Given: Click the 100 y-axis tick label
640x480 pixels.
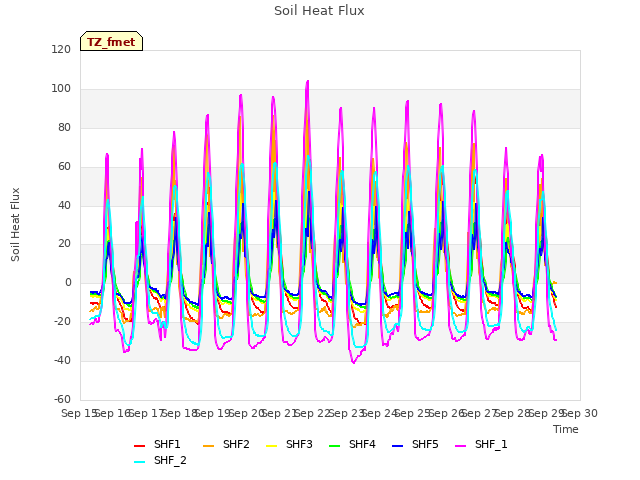Looking at the screenshot, I should 61,89.
